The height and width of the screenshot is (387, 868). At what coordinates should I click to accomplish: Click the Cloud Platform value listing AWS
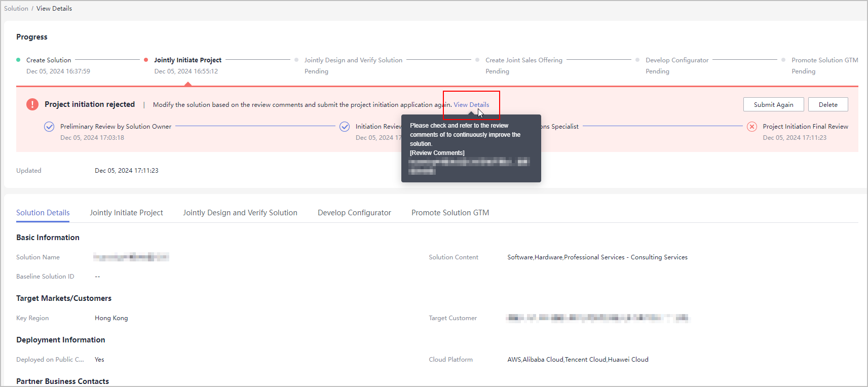[578, 360]
